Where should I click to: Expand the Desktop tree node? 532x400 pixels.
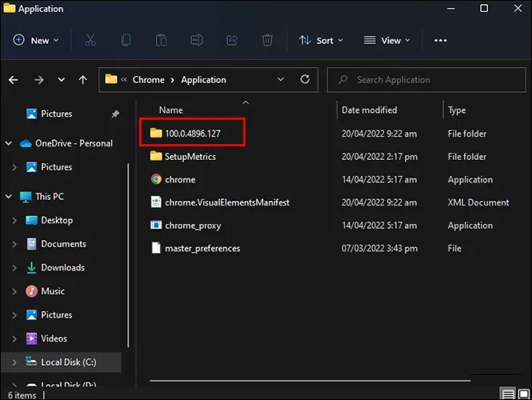[x=14, y=221]
